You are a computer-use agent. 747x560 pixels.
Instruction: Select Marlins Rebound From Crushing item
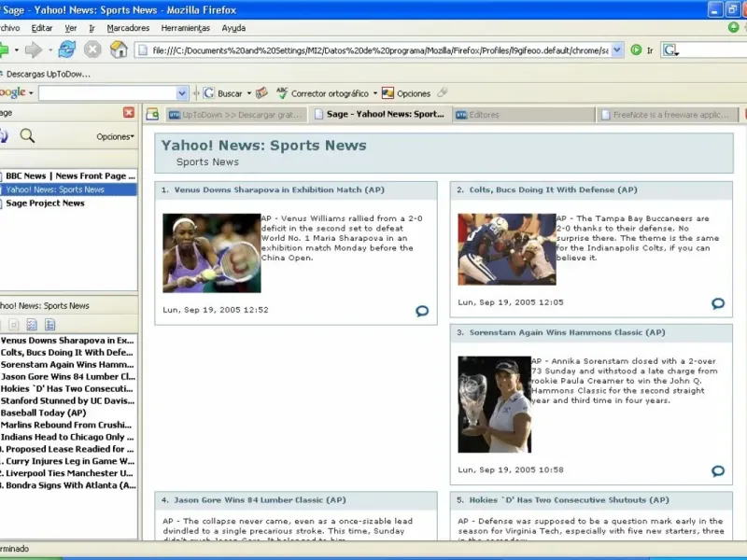[68, 425]
